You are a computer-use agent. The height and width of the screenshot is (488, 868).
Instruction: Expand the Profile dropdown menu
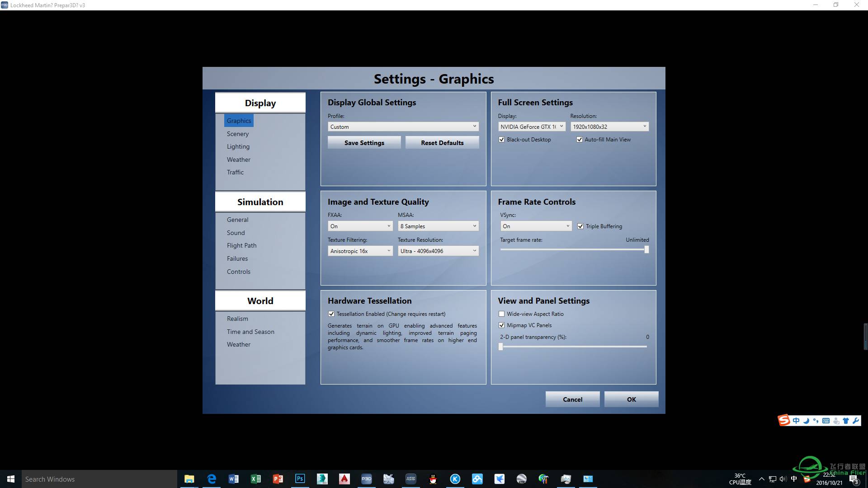click(475, 127)
